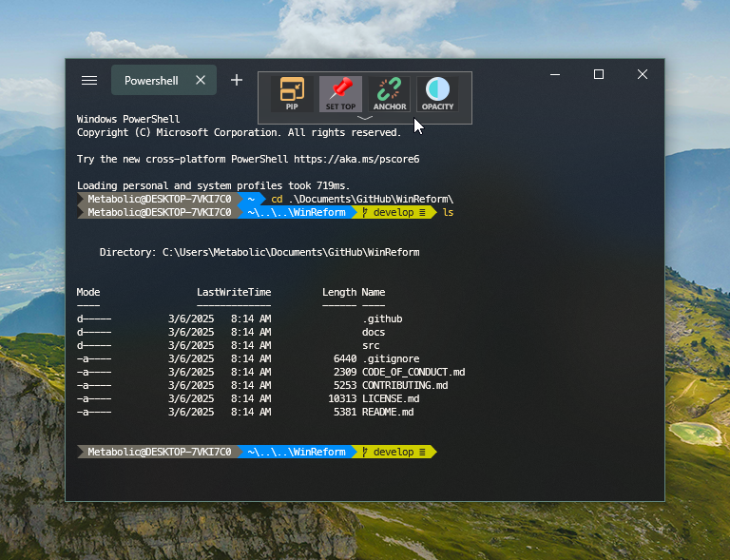Viewport: 730px width, 560px height.
Task: Minimize the terminal window
Action: coord(555,74)
